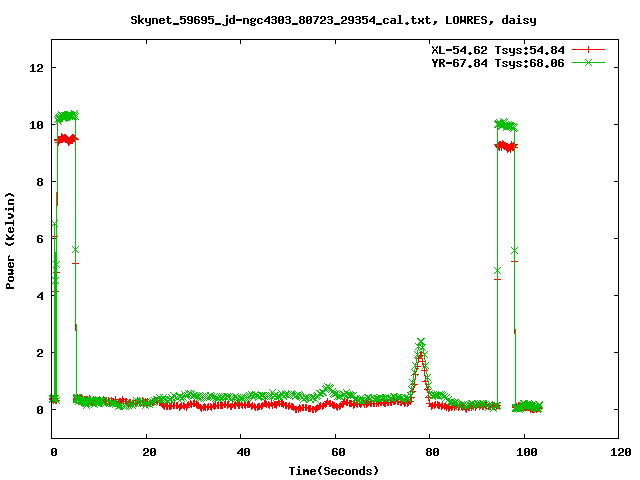Click the x-axis tick label 80
The height and width of the screenshot is (480, 640).
[432, 452]
